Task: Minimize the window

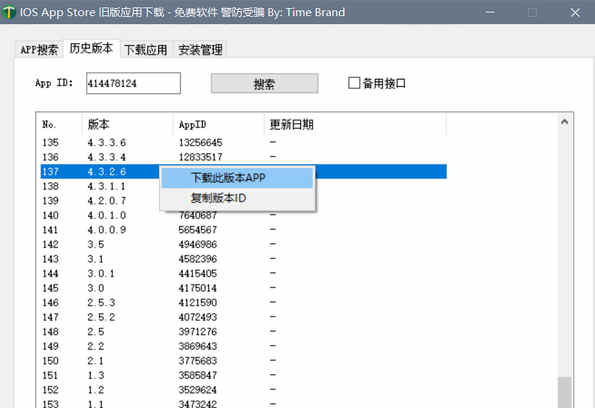Action: click(490, 12)
